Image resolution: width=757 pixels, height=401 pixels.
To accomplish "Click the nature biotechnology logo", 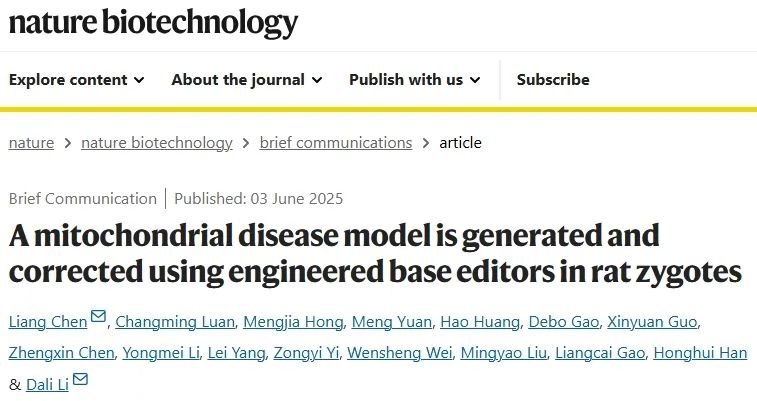I will [x=153, y=23].
